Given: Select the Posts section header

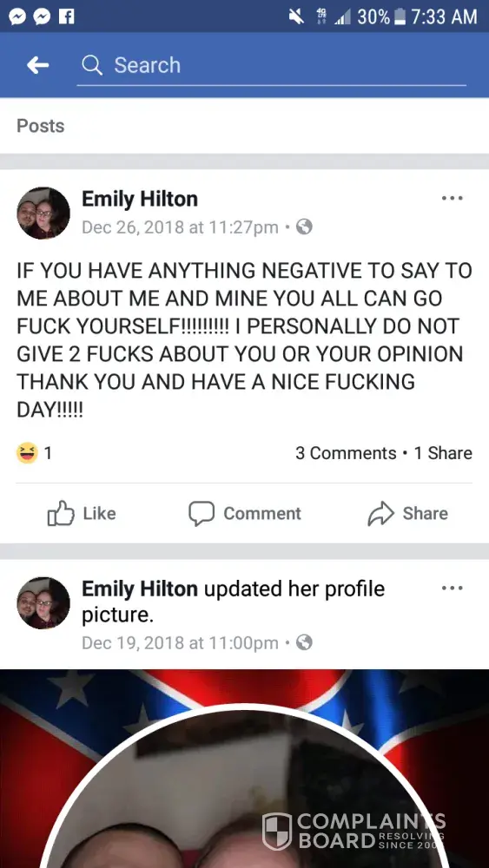Looking at the screenshot, I should click(x=41, y=126).
